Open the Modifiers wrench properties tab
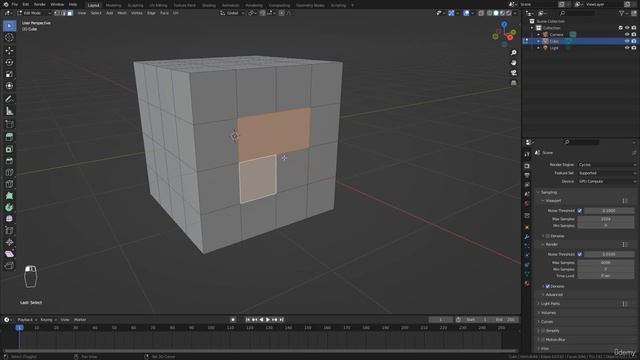 click(x=527, y=237)
